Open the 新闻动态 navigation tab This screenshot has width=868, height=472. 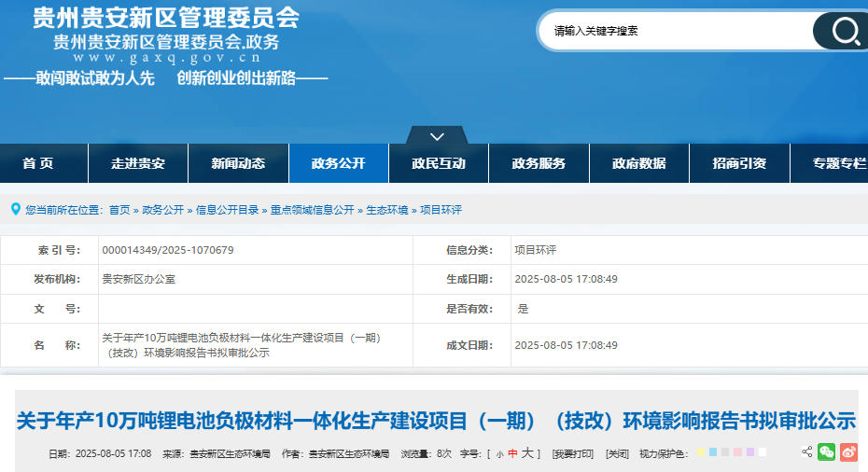click(238, 163)
